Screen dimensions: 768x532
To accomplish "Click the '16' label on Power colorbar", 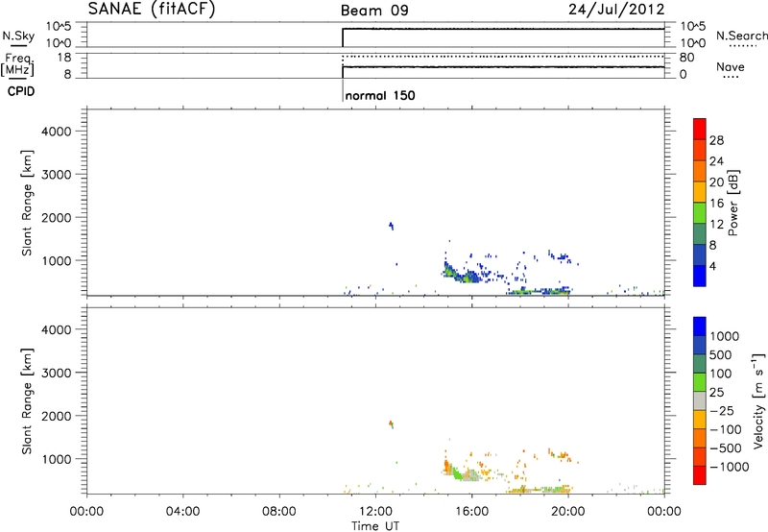I will 716,204.
